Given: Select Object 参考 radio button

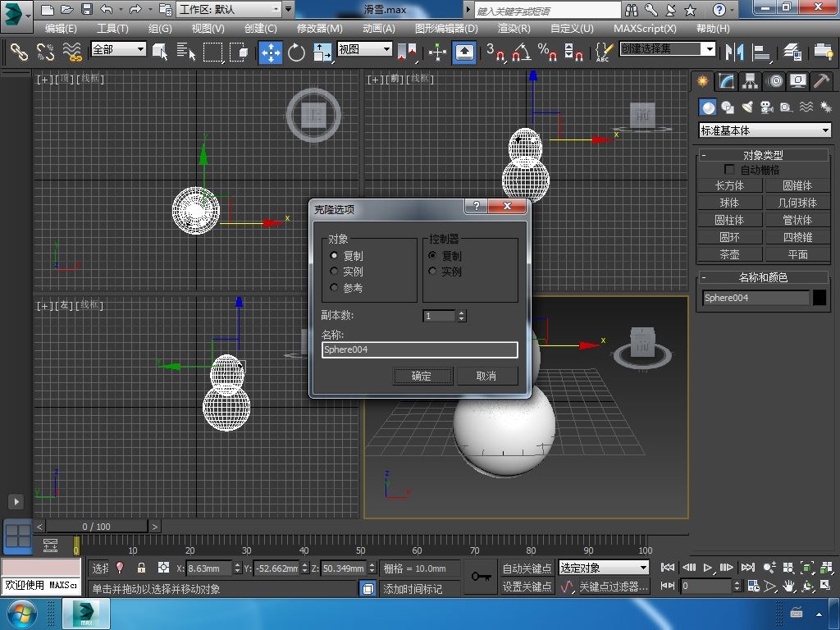Looking at the screenshot, I should [x=334, y=288].
